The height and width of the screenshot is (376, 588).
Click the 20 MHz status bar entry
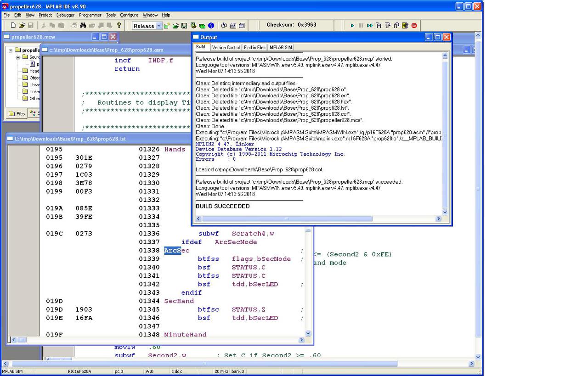pos(221,371)
